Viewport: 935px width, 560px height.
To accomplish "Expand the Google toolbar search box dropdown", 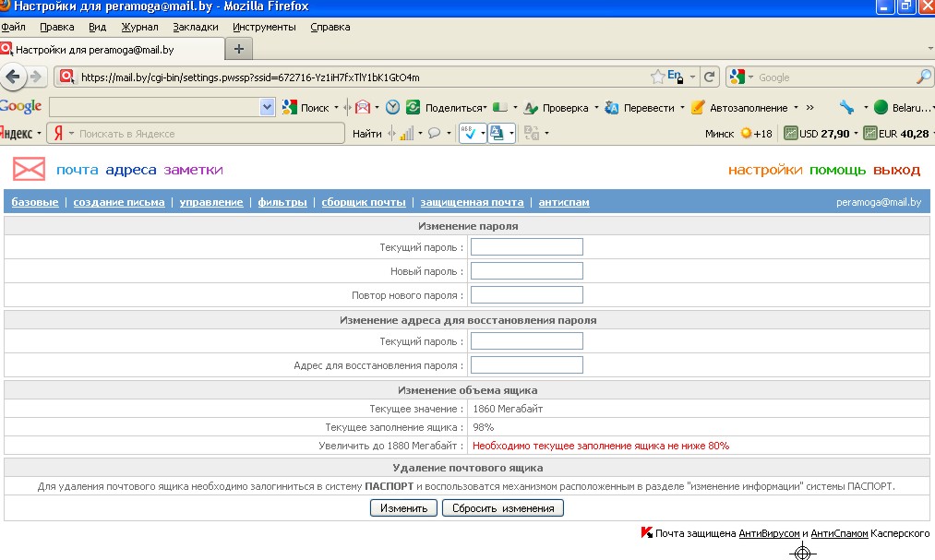I will click(268, 107).
